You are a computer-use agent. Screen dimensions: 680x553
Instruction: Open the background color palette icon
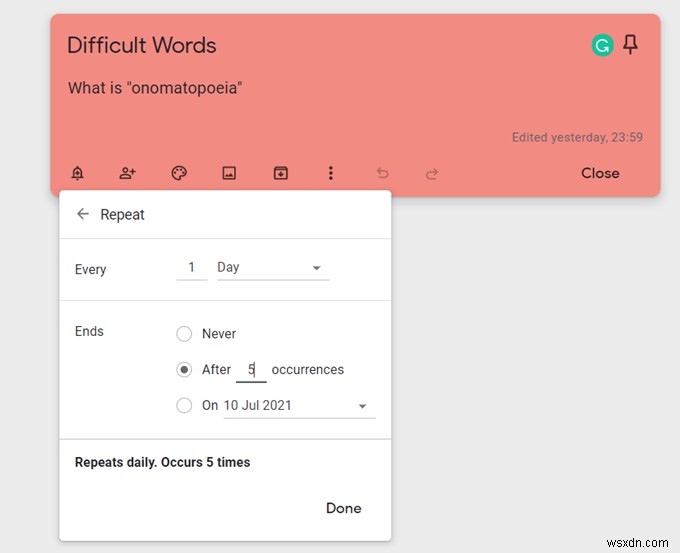point(179,173)
